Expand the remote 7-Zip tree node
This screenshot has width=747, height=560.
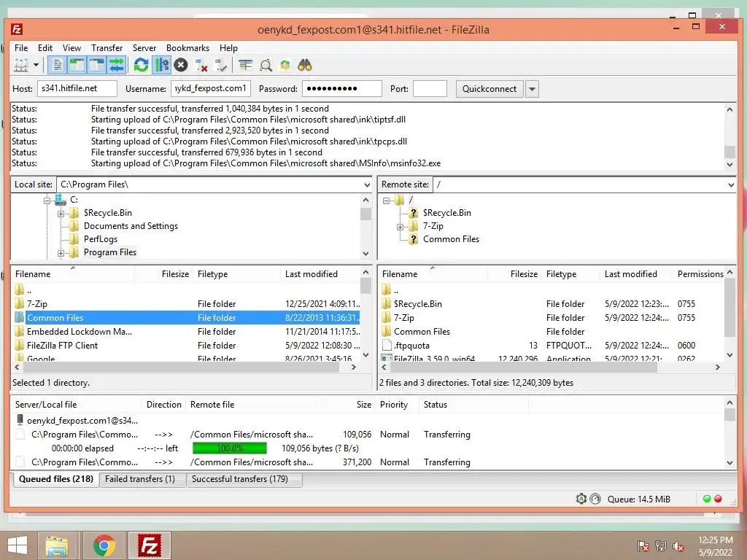(400, 227)
